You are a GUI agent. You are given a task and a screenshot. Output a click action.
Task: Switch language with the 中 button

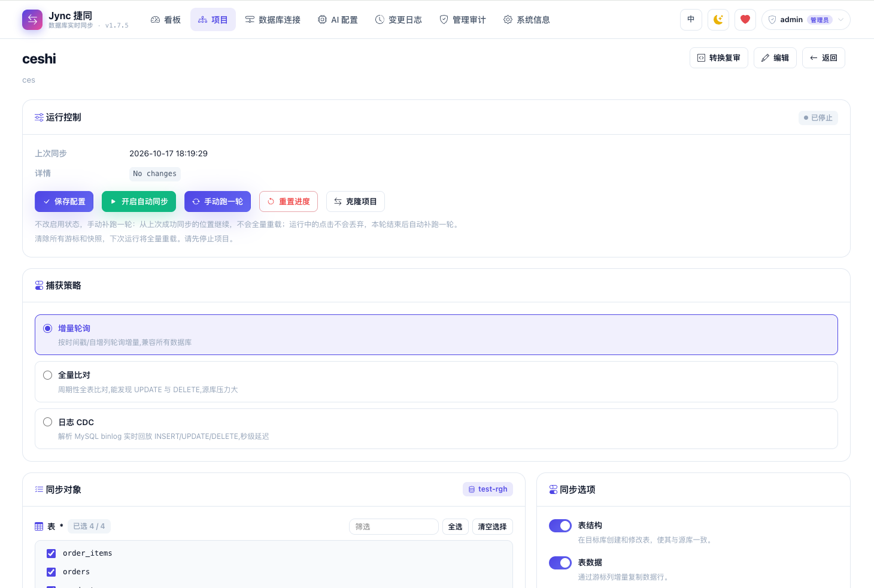pos(691,20)
